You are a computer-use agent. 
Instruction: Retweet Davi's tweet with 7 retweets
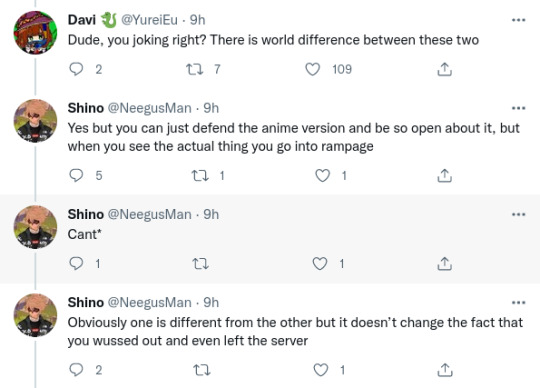coord(195,70)
